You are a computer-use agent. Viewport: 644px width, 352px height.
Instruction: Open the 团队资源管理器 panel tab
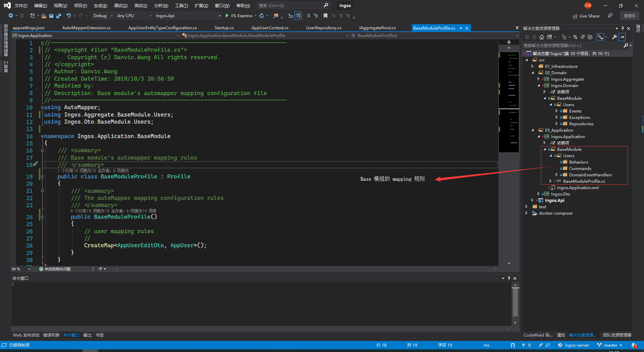click(617, 335)
